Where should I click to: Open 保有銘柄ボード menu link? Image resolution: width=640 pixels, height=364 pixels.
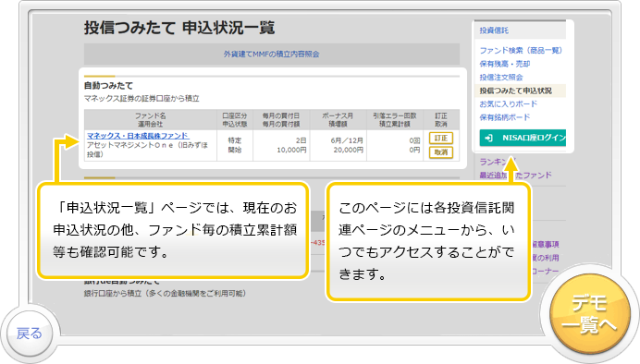pos(505,117)
